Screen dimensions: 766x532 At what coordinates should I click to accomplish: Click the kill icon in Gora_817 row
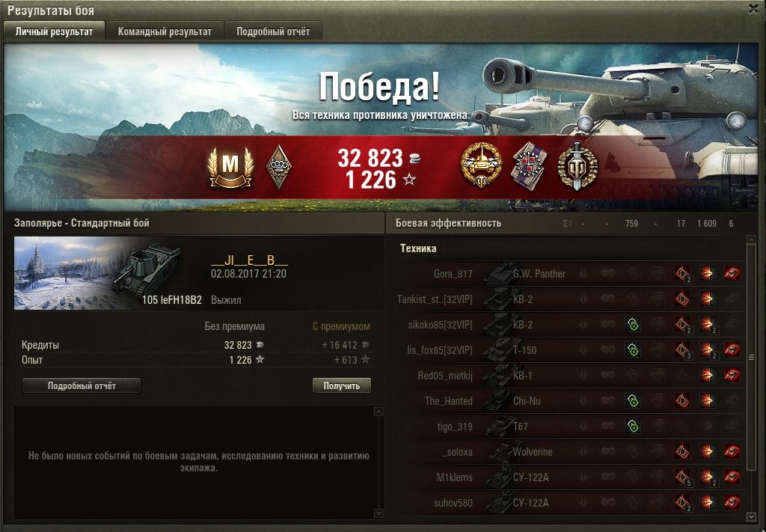tap(732, 273)
